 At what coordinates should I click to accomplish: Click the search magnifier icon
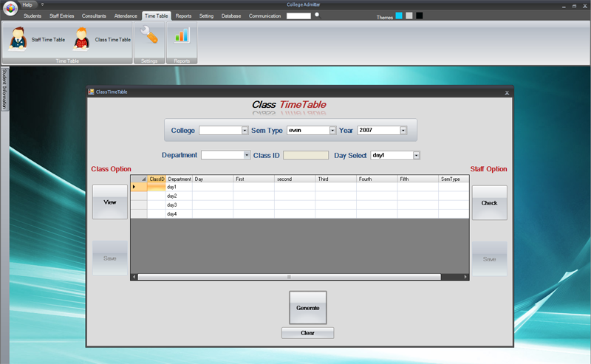tap(318, 15)
